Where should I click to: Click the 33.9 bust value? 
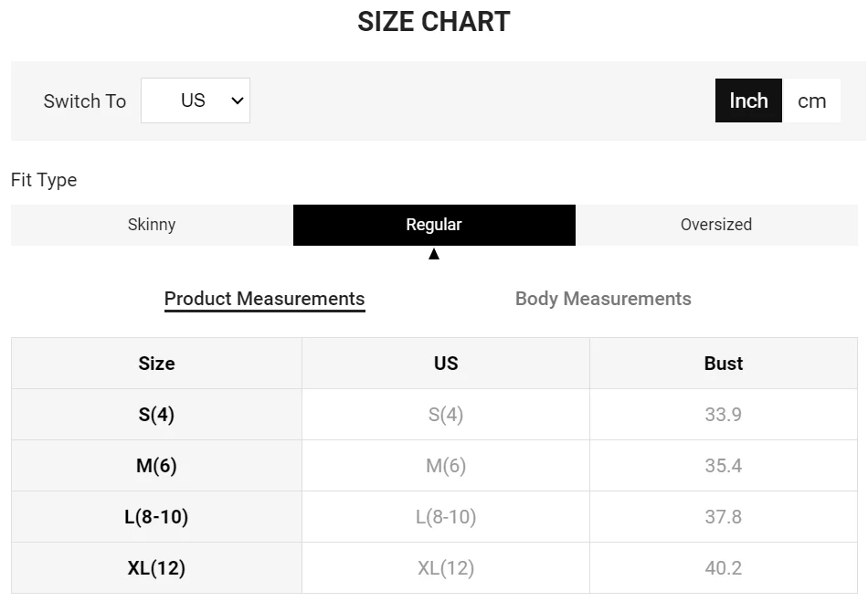coord(724,415)
